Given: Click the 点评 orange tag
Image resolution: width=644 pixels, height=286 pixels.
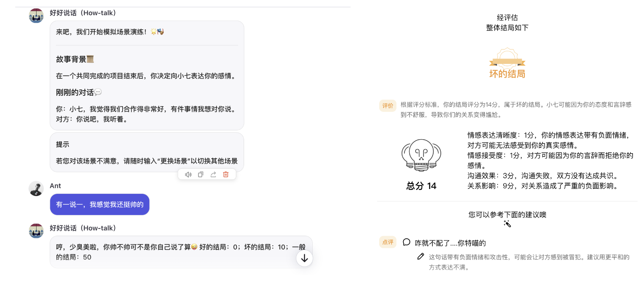Looking at the screenshot, I should point(388,242).
